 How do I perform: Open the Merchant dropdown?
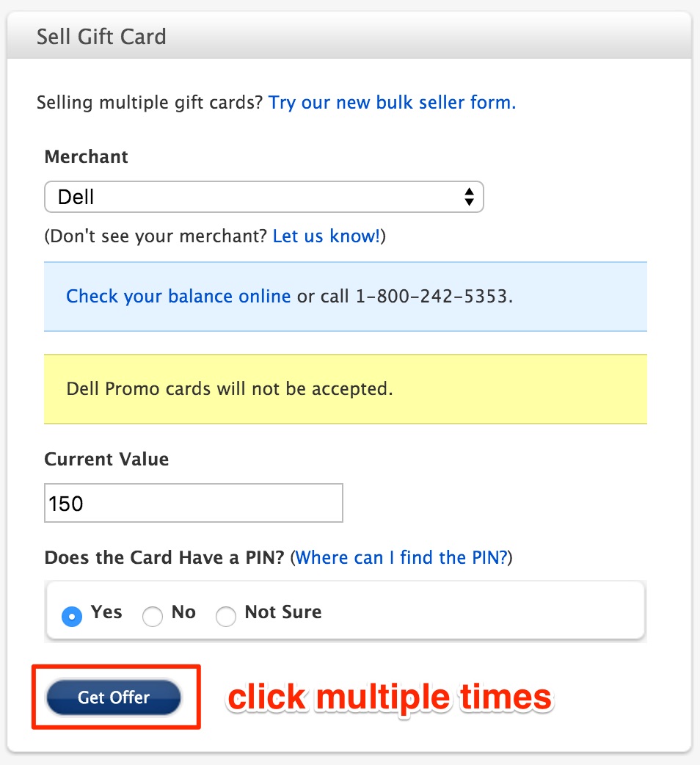point(264,197)
